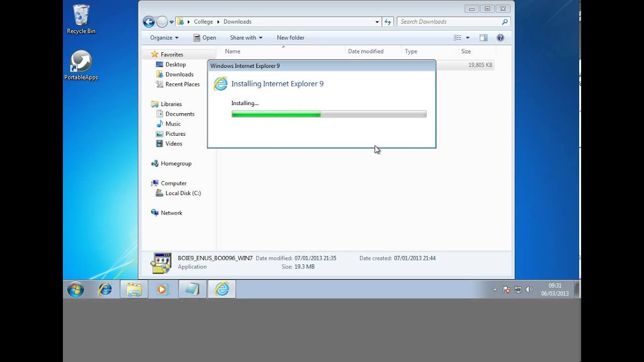Select Network in the navigation pane
644x362 pixels.
tap(172, 213)
